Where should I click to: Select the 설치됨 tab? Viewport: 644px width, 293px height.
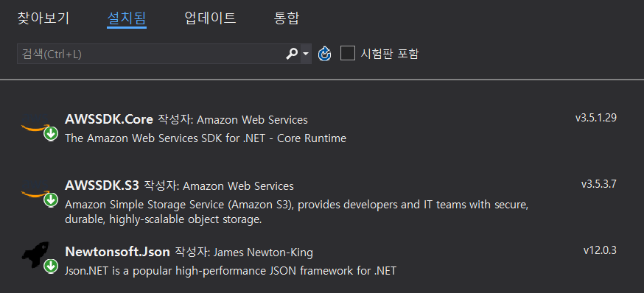[127, 18]
